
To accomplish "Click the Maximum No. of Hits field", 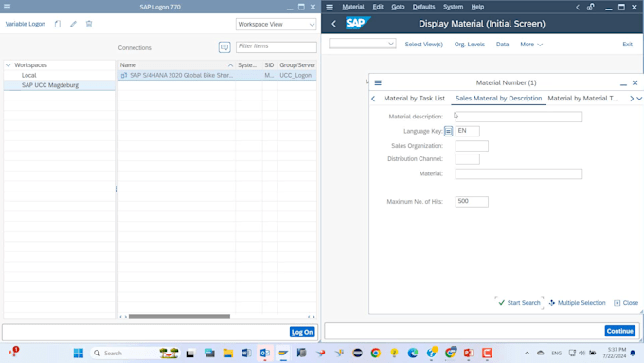I will point(472,202).
